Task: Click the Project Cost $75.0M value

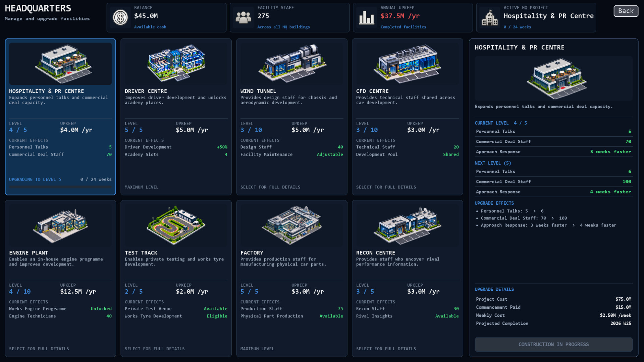Action: 623,299
